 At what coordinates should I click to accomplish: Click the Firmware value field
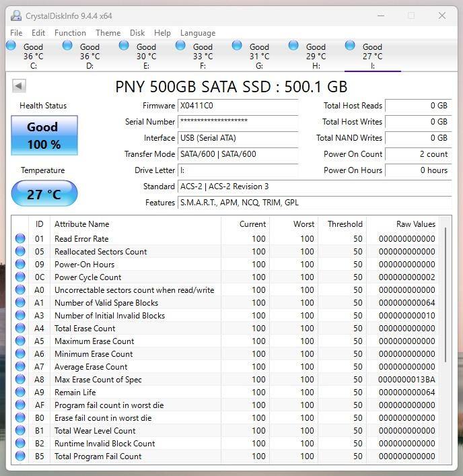click(x=238, y=106)
